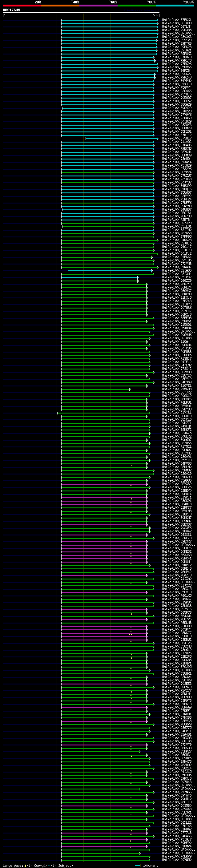Image resolution: width=197 pixels, height=868 pixels.
Task: Click the orange ~40% identity legend bar
Action: [x=60, y=6]
